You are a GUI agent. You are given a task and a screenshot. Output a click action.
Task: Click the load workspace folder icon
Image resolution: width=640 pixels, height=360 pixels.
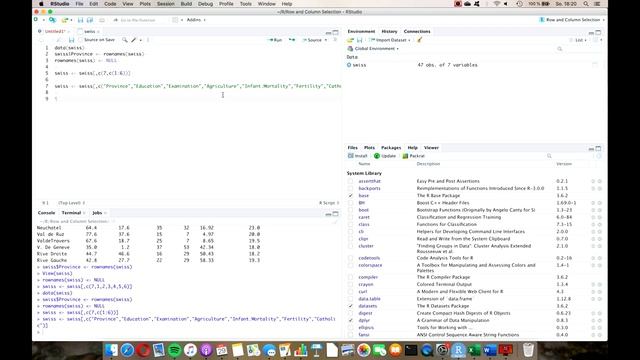click(x=350, y=40)
